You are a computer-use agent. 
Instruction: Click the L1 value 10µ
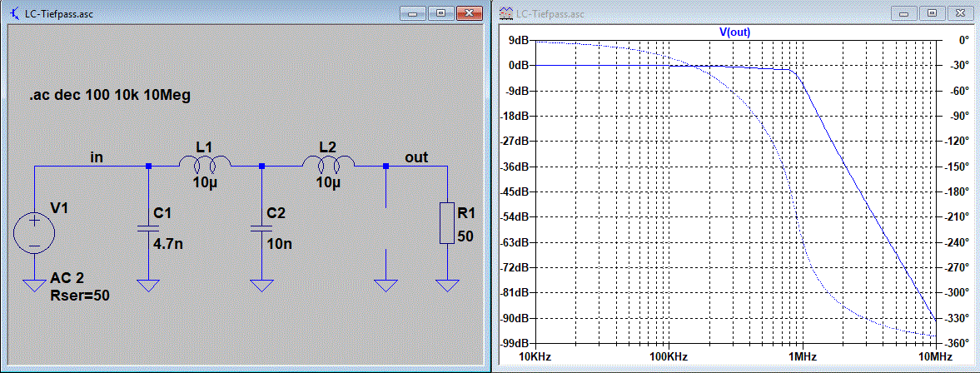click(205, 183)
